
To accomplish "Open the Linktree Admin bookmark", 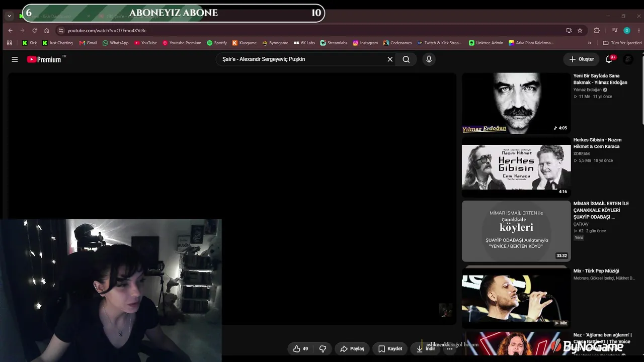I will click(x=486, y=43).
